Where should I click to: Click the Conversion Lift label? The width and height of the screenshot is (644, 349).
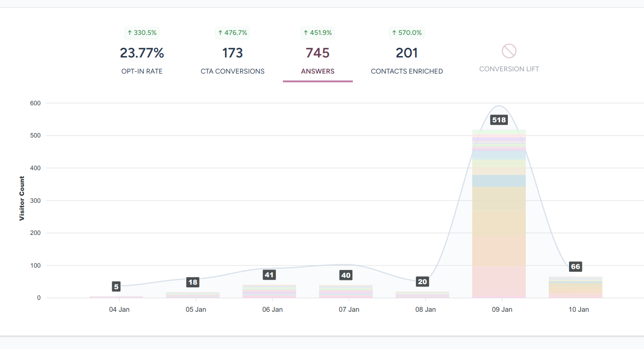click(509, 69)
